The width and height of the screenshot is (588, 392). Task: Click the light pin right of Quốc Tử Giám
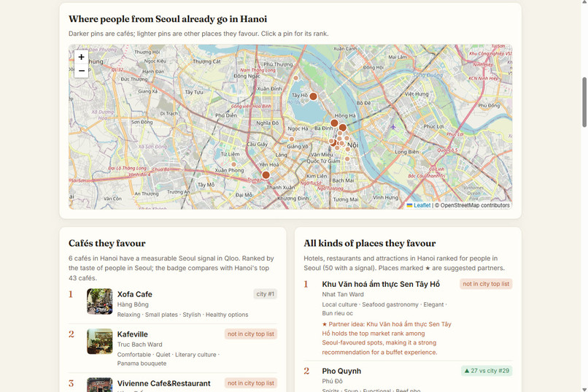tap(347, 159)
